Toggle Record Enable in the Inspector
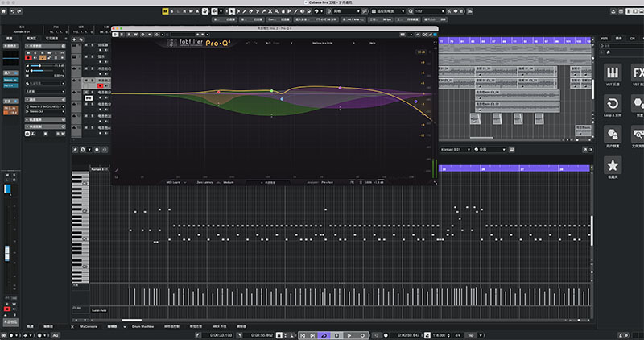This screenshot has height=340, width=644. [28, 57]
